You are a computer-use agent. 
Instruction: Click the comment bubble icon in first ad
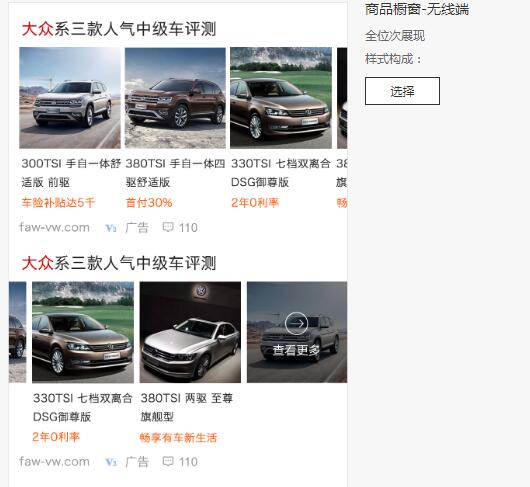pos(168,227)
